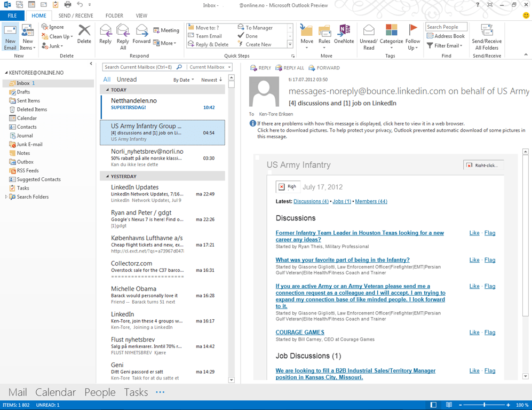Reply to the selected email in ribbon
532x410 pixels.
coord(106,34)
